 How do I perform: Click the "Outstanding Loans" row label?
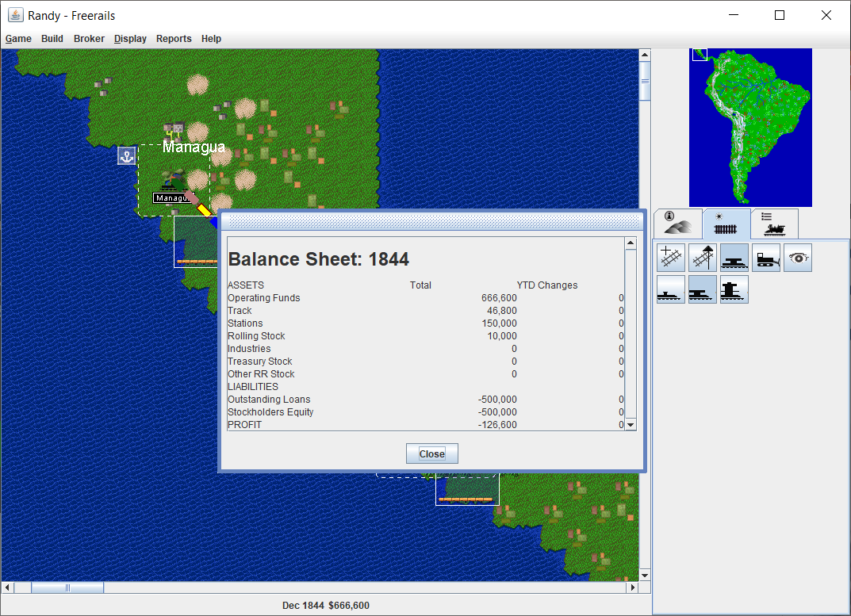pyautogui.click(x=269, y=400)
